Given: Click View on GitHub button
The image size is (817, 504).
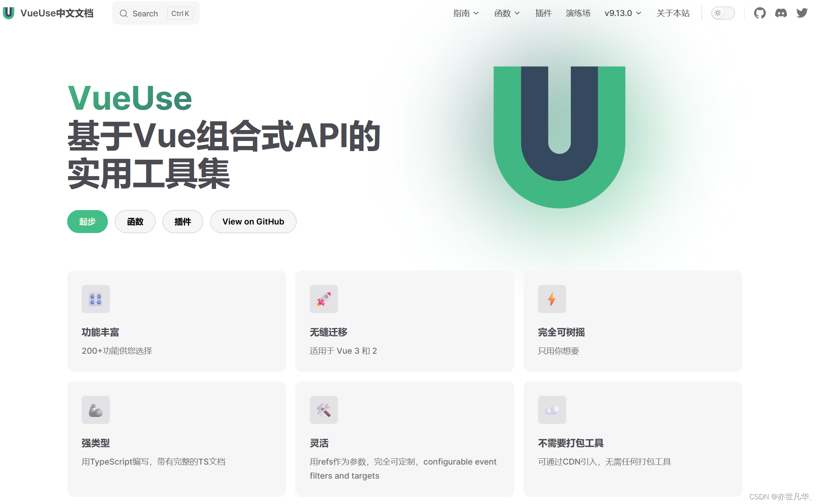Looking at the screenshot, I should [253, 222].
